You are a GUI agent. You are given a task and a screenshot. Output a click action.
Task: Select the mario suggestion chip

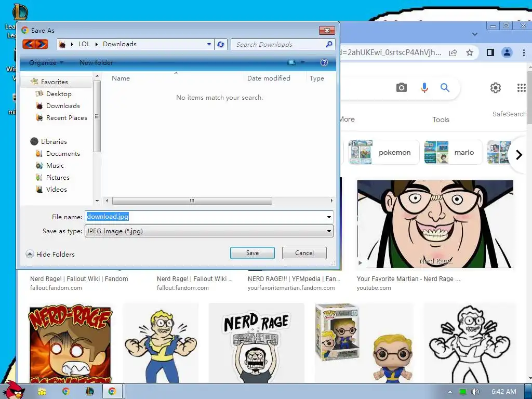(453, 152)
